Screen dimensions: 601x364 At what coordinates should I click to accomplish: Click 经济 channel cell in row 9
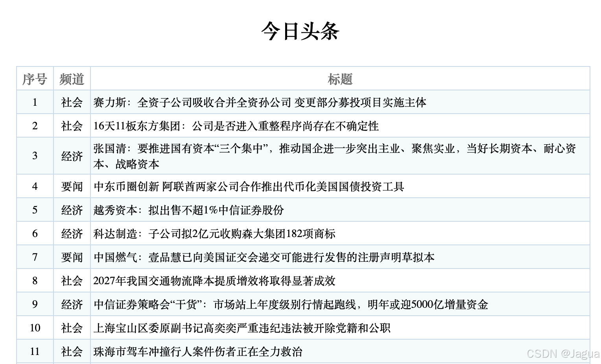72,304
